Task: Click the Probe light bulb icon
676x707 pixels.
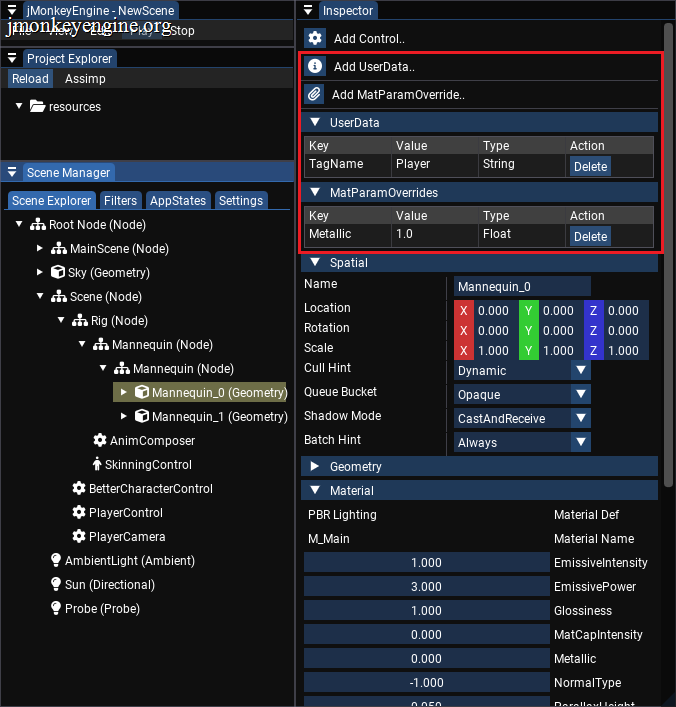Action: click(55, 608)
